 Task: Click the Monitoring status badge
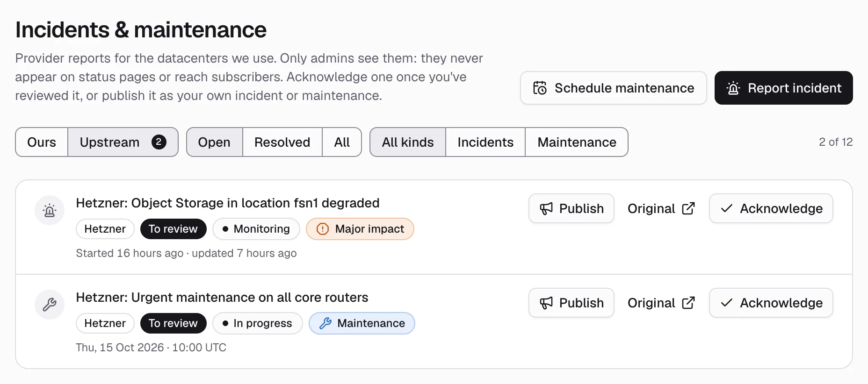pos(256,229)
